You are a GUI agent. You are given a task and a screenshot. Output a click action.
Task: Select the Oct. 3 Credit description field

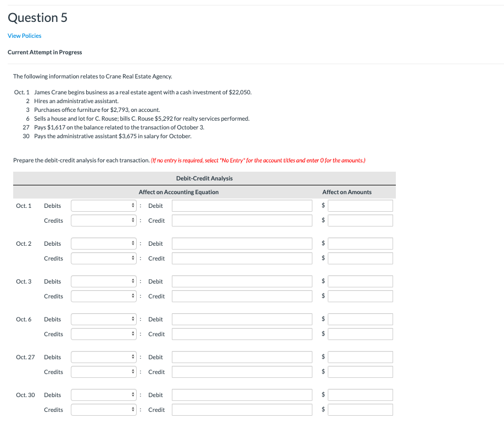click(x=242, y=296)
